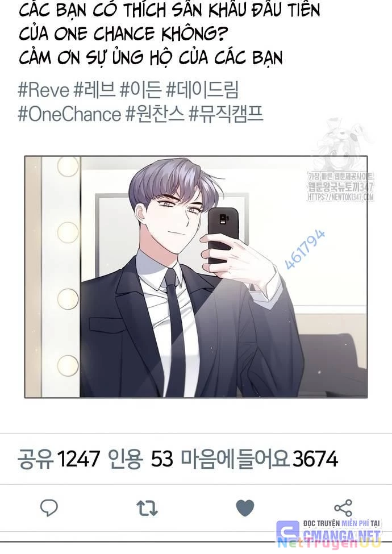Screen dimensions: 392x554
Task: Click the speech bubble reply icon
Action: pos(49,508)
